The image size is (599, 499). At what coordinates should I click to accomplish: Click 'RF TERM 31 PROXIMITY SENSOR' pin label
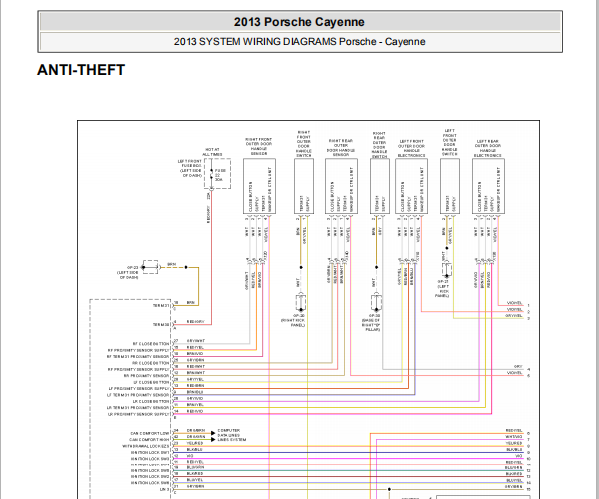coord(138,356)
